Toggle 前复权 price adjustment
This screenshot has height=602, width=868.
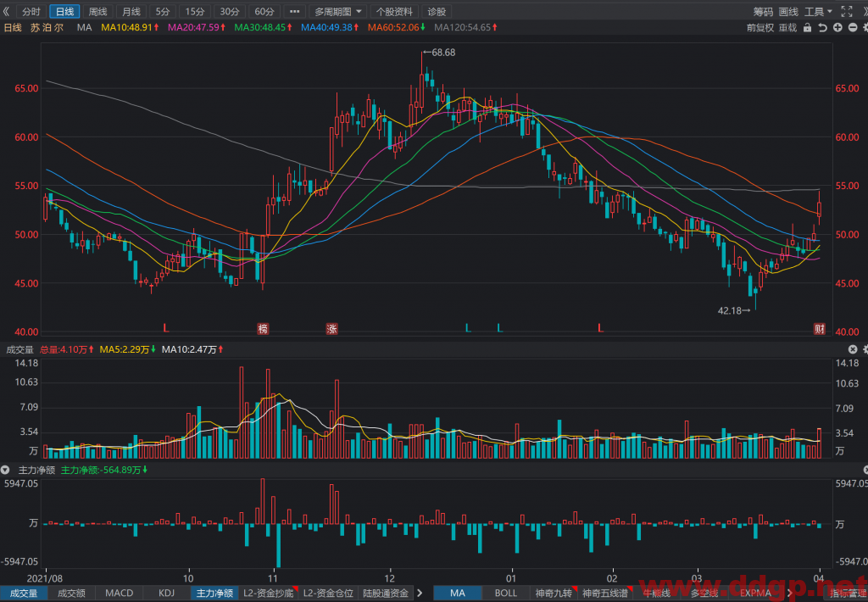point(760,28)
